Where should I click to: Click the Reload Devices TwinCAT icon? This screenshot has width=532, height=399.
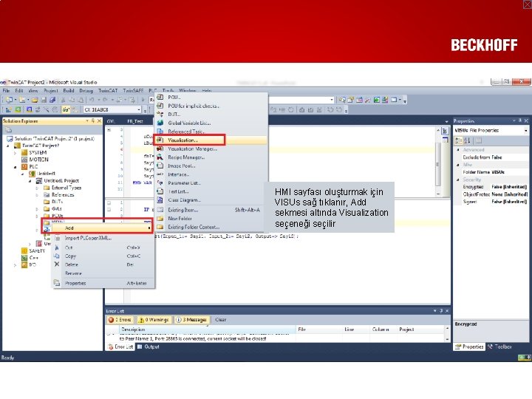pyautogui.click(x=38, y=109)
